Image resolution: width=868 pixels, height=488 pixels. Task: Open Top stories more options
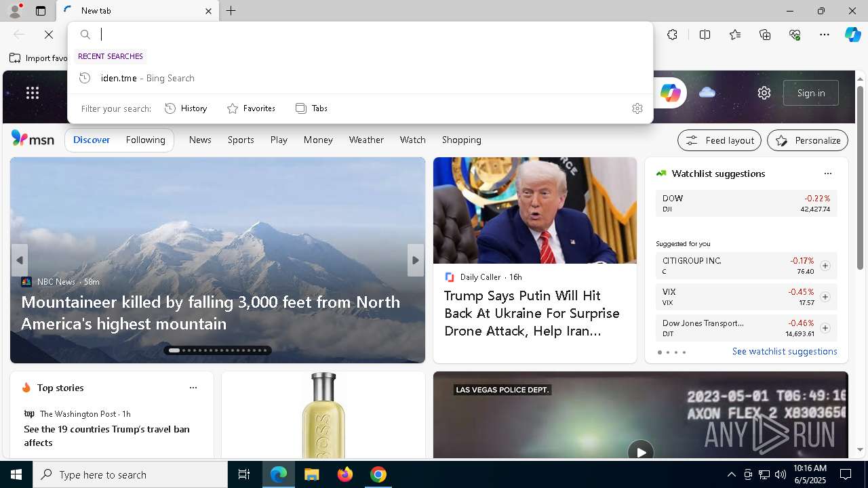tap(193, 388)
